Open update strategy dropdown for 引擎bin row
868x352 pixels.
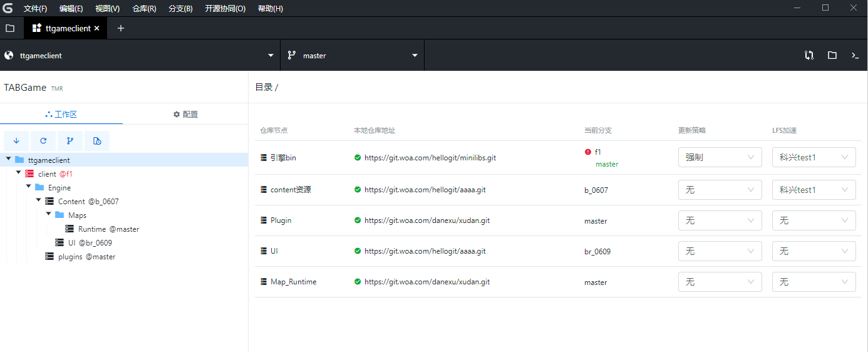click(x=720, y=157)
